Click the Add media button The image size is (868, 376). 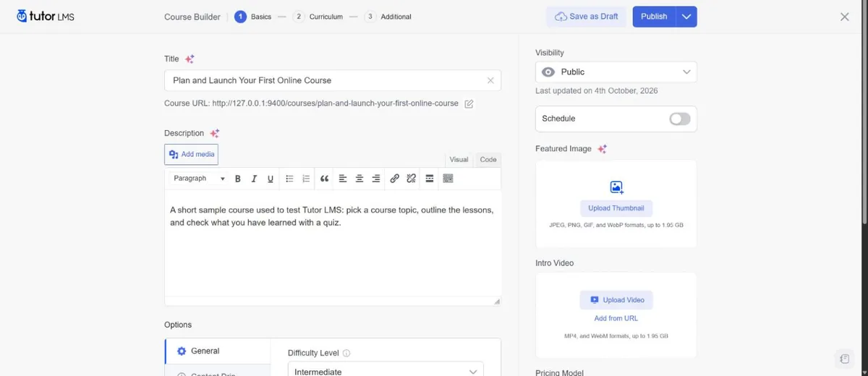tap(191, 154)
